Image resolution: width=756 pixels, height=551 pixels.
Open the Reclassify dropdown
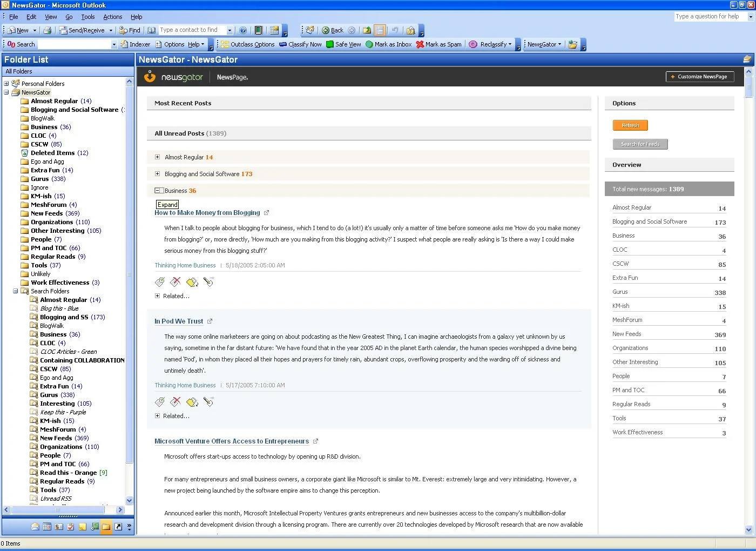pyautogui.click(x=490, y=44)
